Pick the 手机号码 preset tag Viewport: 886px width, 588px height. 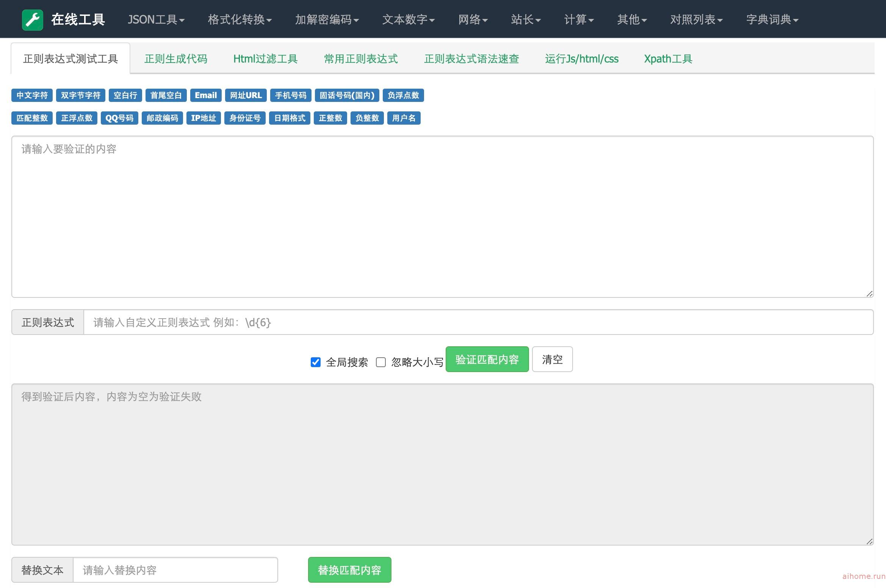pyautogui.click(x=291, y=95)
